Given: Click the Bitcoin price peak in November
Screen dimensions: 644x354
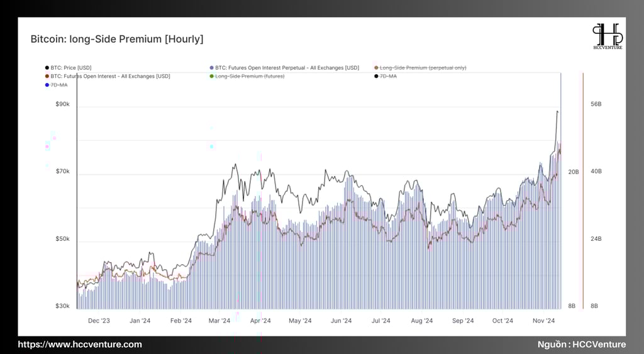Looking at the screenshot, I should click(x=557, y=111).
